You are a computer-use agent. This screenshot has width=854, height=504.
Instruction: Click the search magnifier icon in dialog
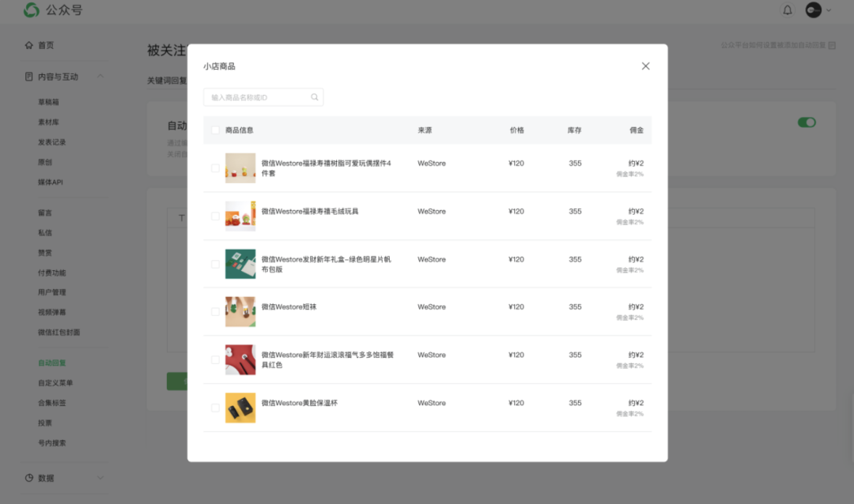tap(314, 97)
